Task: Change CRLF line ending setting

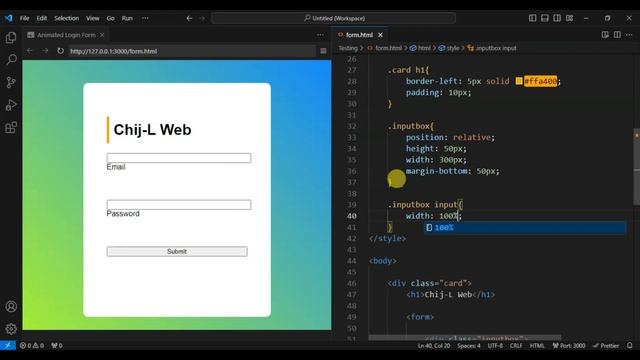Action: 516,345
